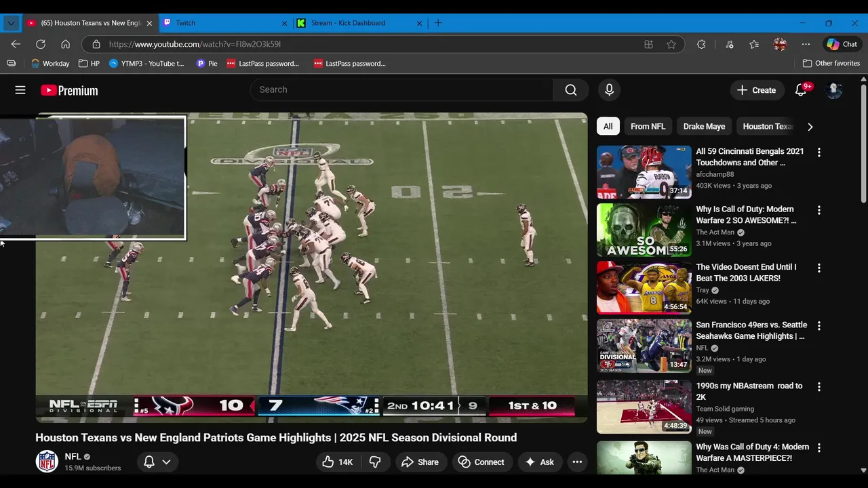
Task: Open San Francisco 49ers vs. Seattle title
Action: (x=750, y=331)
